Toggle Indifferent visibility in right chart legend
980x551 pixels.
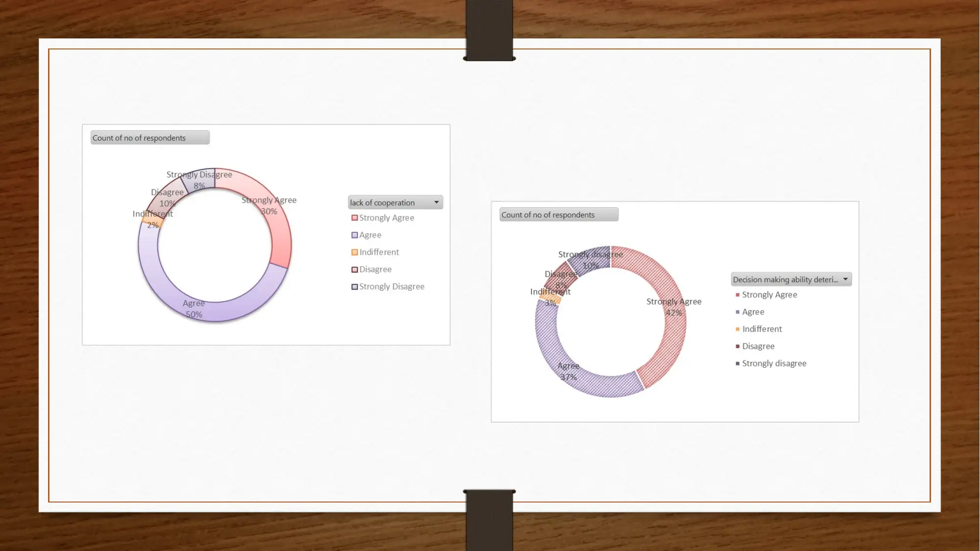tap(762, 329)
